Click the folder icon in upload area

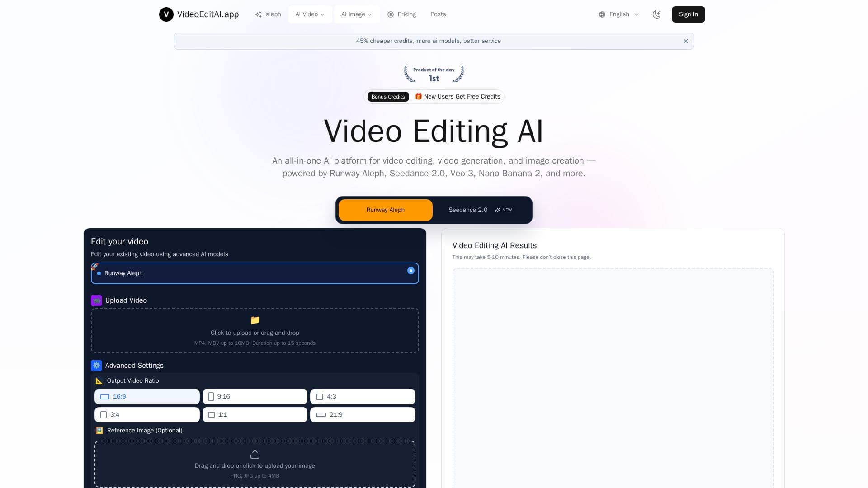[255, 320]
